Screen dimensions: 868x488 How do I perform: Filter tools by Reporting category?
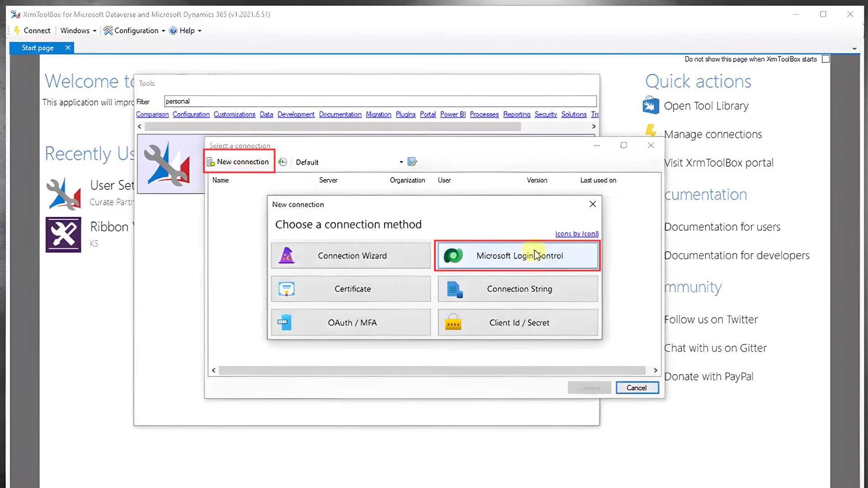tap(517, 115)
